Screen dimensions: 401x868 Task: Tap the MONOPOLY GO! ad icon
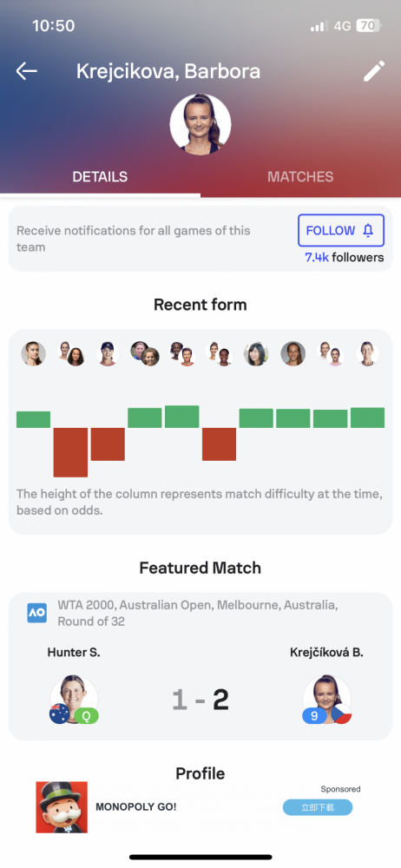click(x=62, y=807)
